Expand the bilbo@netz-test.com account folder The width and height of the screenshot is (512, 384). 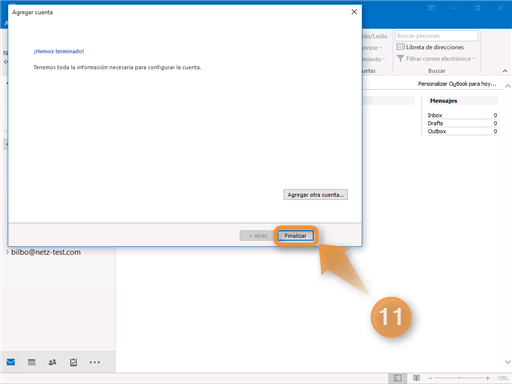point(7,252)
